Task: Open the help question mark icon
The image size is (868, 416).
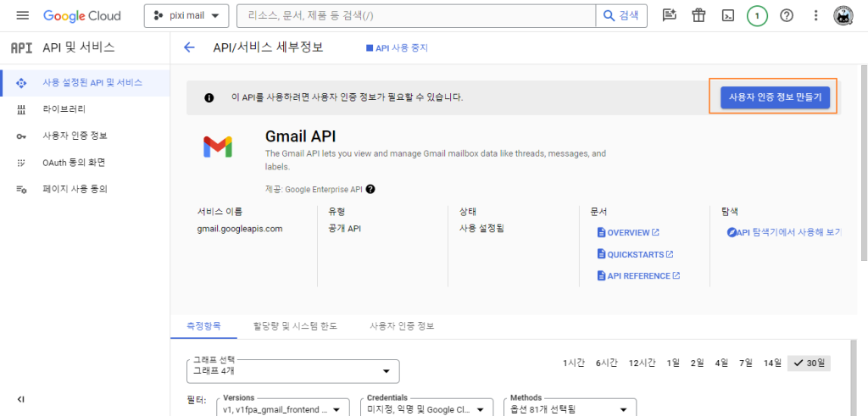Action: (x=787, y=16)
